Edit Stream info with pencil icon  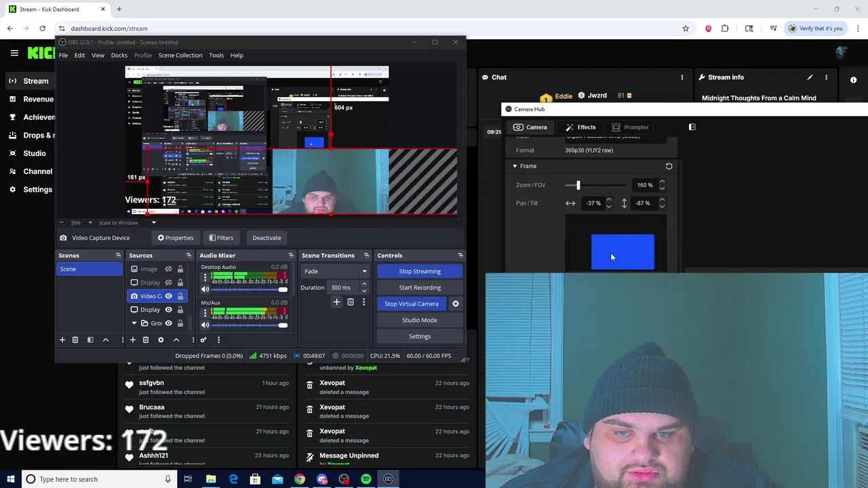pos(810,77)
